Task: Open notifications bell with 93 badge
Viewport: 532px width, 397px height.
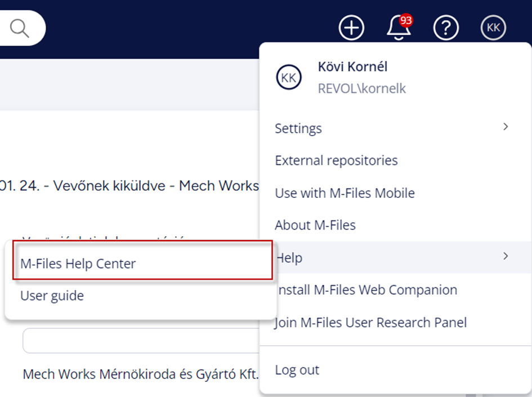Action: coord(399,27)
